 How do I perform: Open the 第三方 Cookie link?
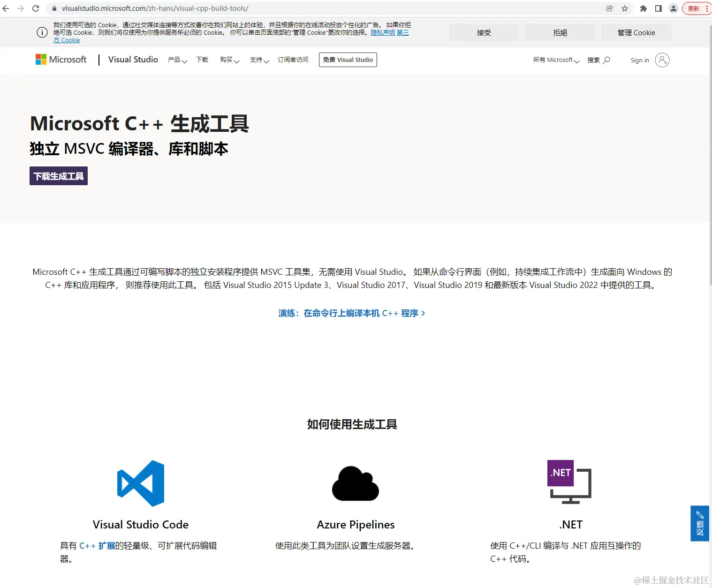(67, 40)
